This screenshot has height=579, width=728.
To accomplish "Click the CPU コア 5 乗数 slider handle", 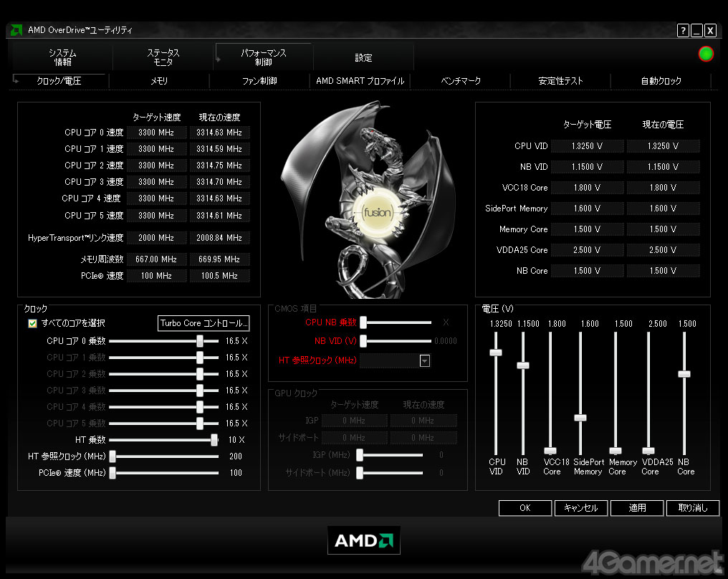I will [x=200, y=424].
